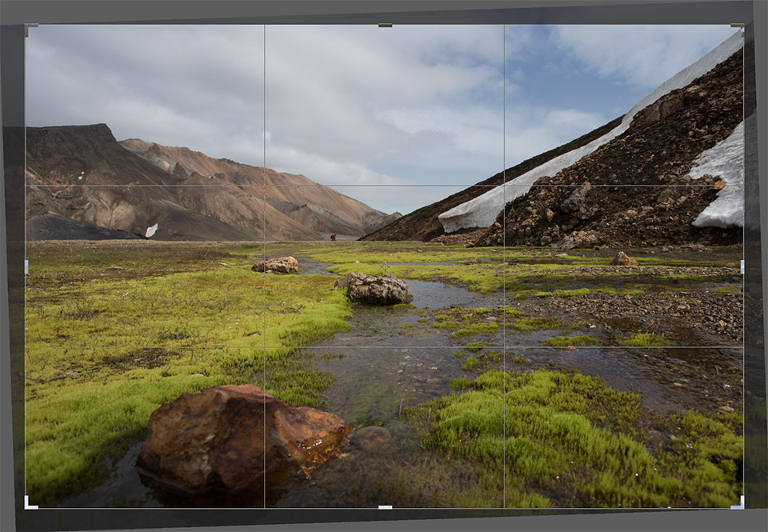The height and width of the screenshot is (532, 768).
Task: Select the top-center edge crop handle
Action: click(385, 26)
